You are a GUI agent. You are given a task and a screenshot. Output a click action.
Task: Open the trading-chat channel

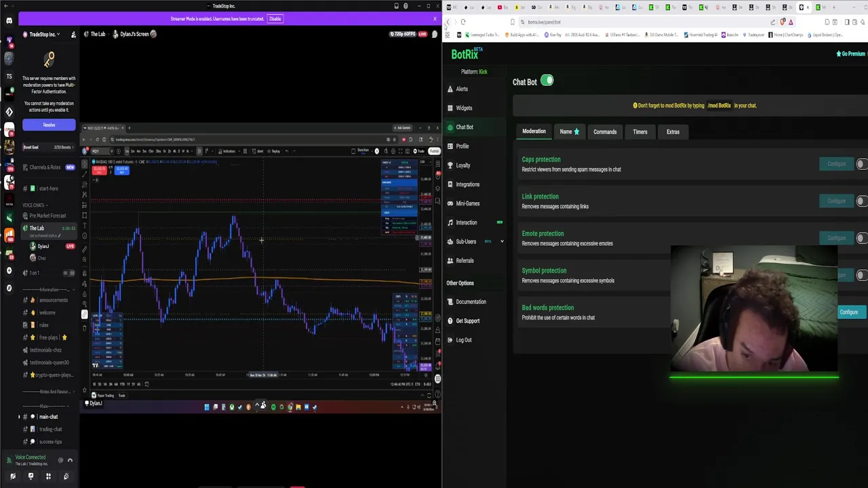click(50, 429)
